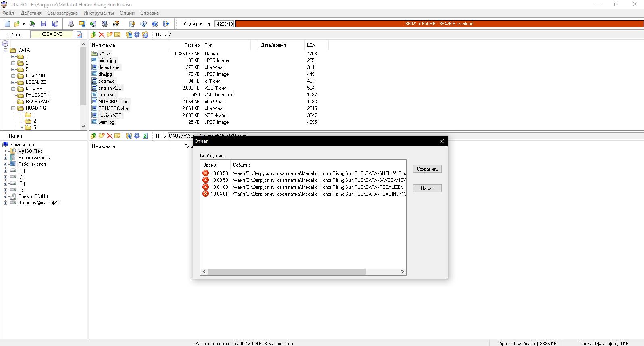This screenshot has height=346, width=644.
Task: Go up one level in local pane
Action: (x=93, y=136)
